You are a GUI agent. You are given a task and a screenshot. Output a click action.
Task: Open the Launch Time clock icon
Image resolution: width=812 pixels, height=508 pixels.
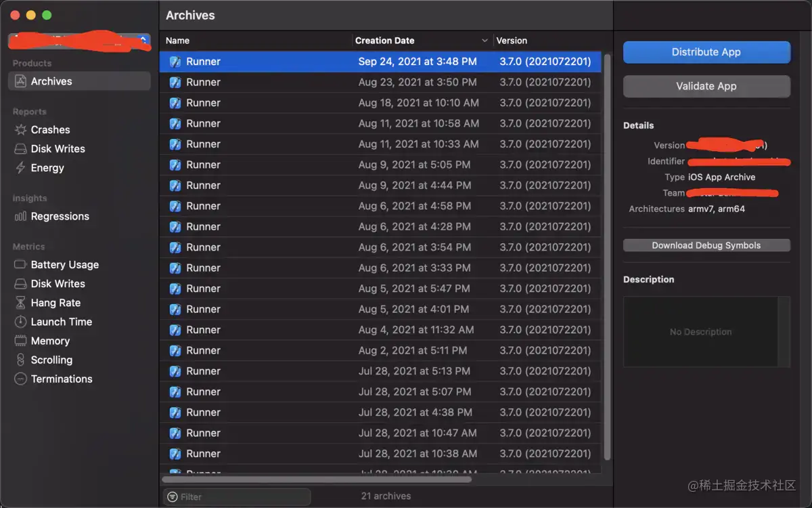[x=20, y=322]
